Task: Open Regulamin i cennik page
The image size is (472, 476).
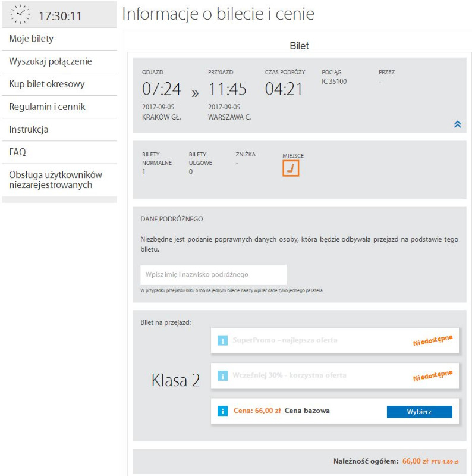Action: pyautogui.click(x=48, y=107)
